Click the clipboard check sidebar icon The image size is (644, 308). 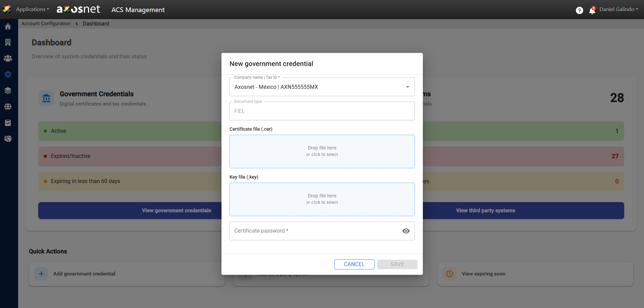click(8, 123)
